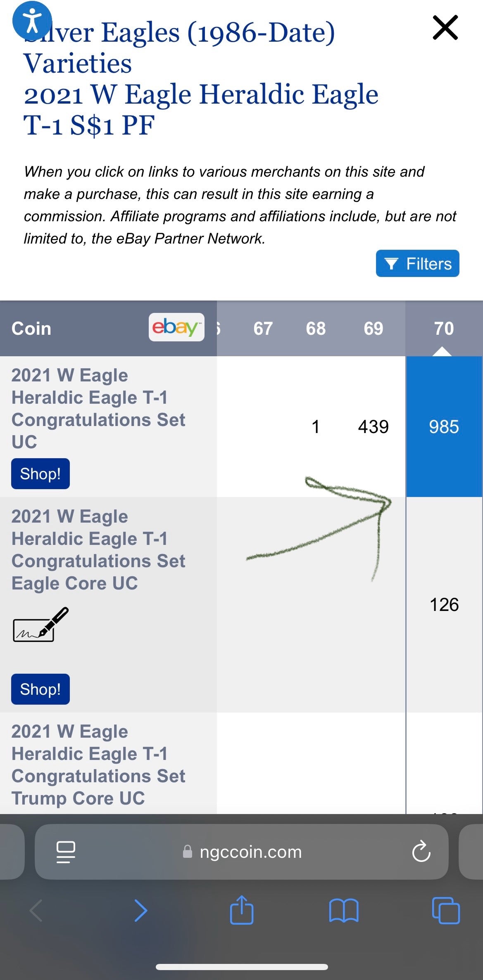This screenshot has width=483, height=980.
Task: Open the 439 population count
Action: pos(373,427)
